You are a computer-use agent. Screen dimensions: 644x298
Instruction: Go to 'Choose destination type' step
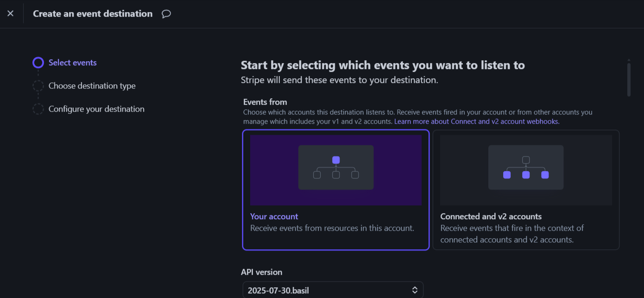92,86
